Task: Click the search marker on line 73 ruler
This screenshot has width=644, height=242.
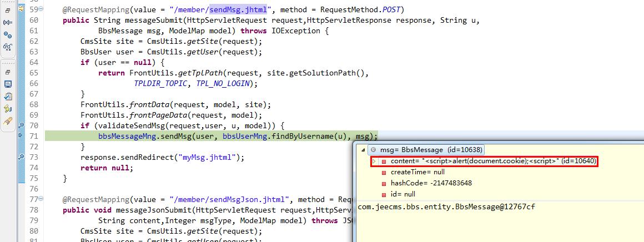Action: point(22,157)
